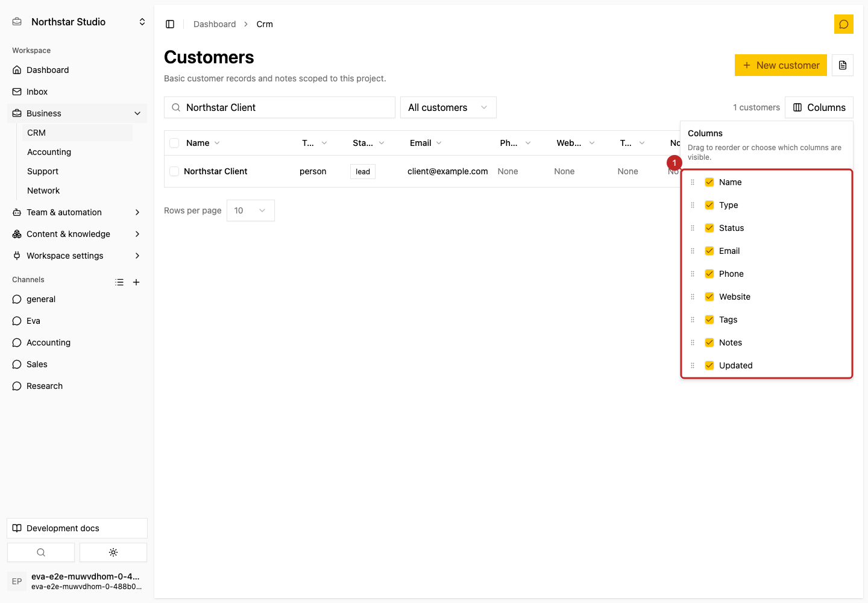
Task: Toggle the sidebar panel icon
Action: pyautogui.click(x=170, y=24)
